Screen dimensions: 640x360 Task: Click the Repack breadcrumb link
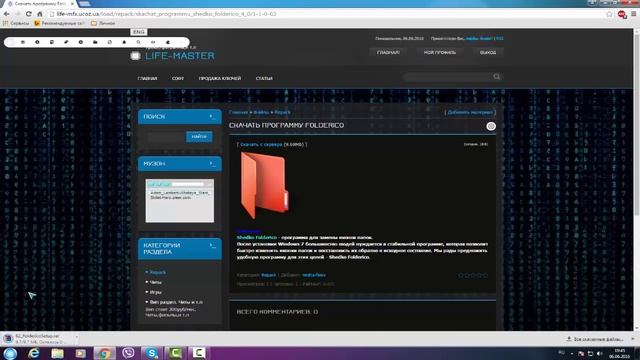tap(282, 112)
